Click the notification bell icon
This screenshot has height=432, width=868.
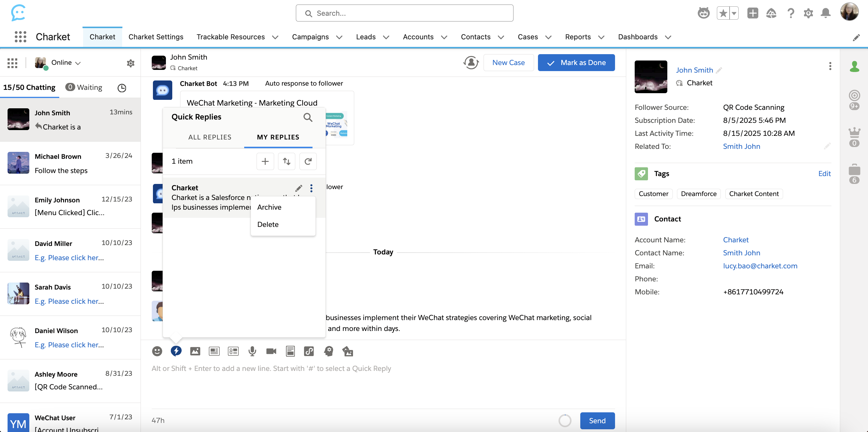click(826, 13)
